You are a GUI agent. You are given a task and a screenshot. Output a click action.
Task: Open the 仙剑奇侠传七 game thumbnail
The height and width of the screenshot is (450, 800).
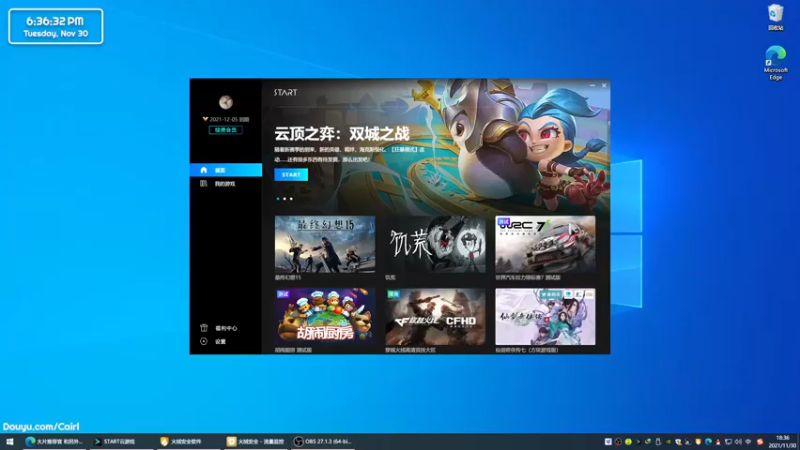coord(545,316)
